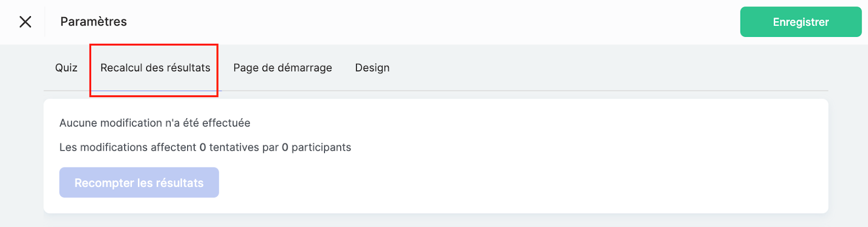Click the Recompter les résultats button
This screenshot has width=868, height=227.
pyautogui.click(x=139, y=183)
